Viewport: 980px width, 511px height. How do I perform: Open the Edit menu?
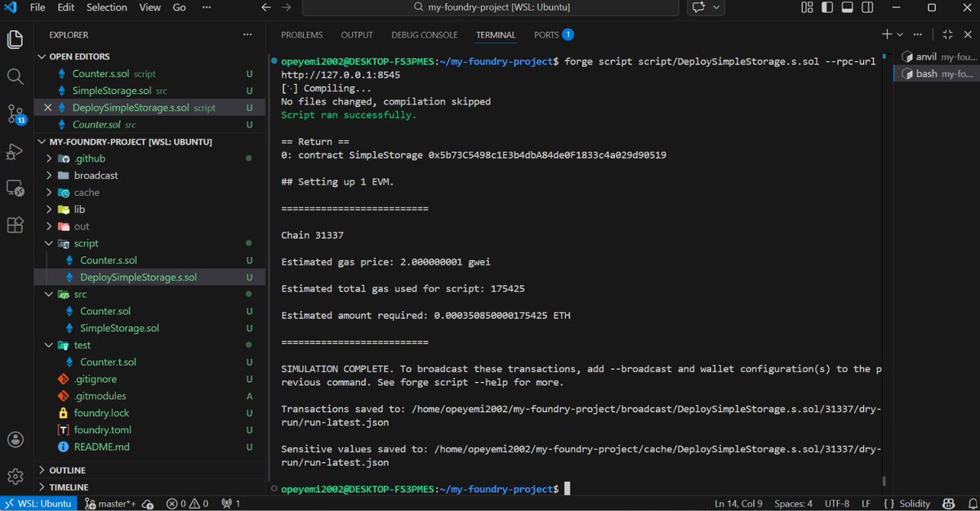pos(66,7)
